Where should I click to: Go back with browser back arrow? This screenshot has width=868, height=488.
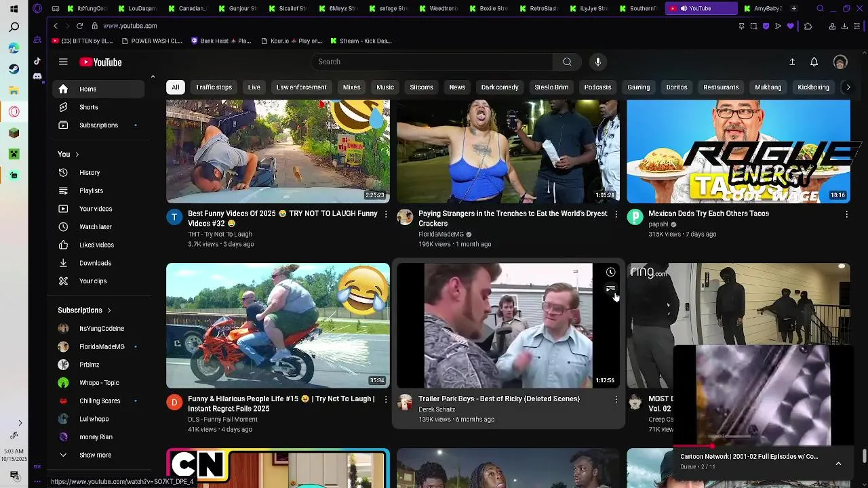click(56, 26)
